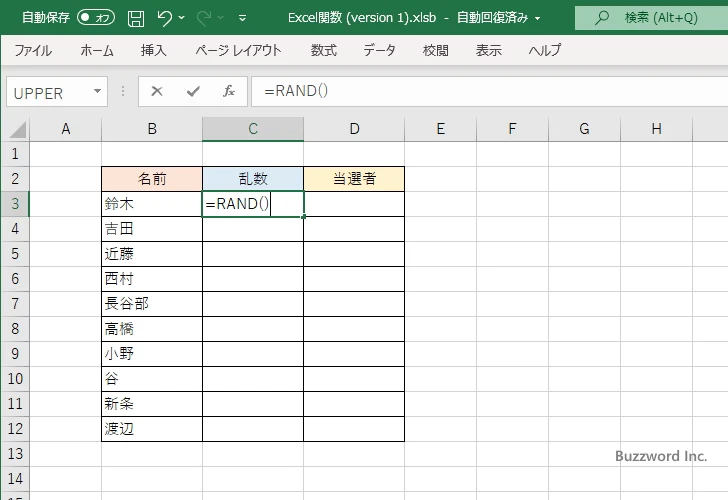728x500 pixels.
Task: Click the Redo arrow icon
Action: click(204, 18)
